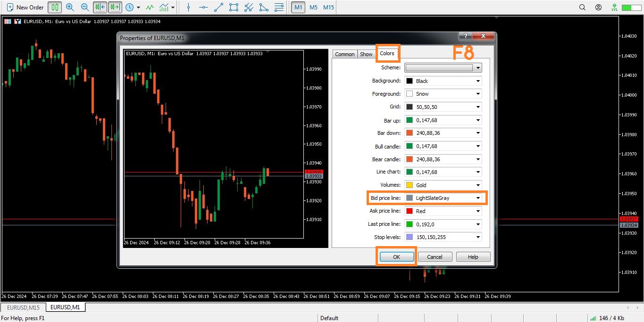
Task: Open the search magnifier icon
Action: click(x=582, y=8)
